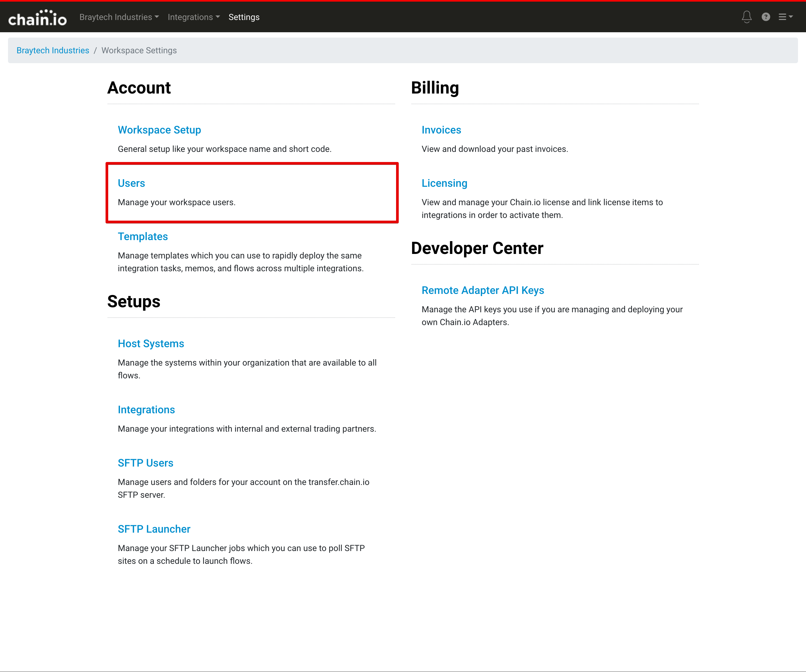Image resolution: width=806 pixels, height=672 pixels.
Task: Expand the Braytech Industries workspace dropdown
Action: [119, 17]
